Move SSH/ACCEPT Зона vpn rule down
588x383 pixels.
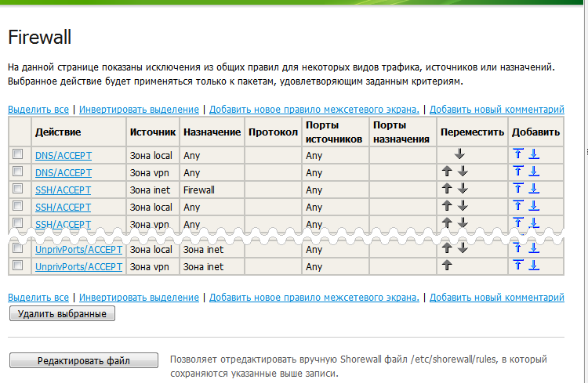coord(463,222)
